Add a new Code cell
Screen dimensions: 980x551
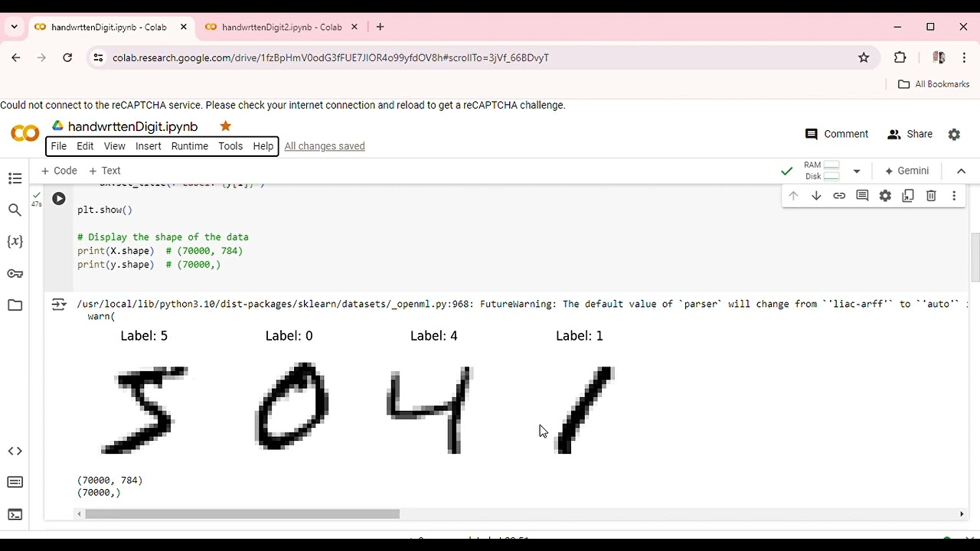click(x=59, y=171)
